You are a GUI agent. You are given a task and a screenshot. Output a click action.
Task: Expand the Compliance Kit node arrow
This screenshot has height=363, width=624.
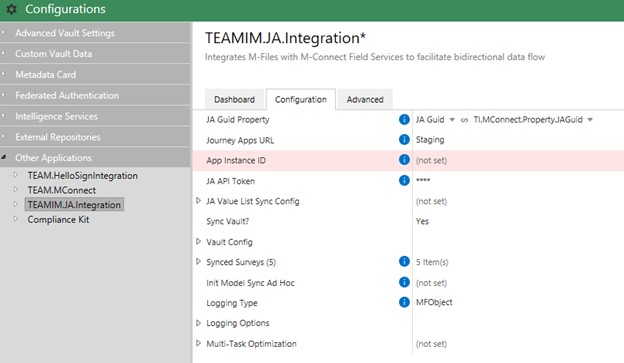[x=16, y=219]
